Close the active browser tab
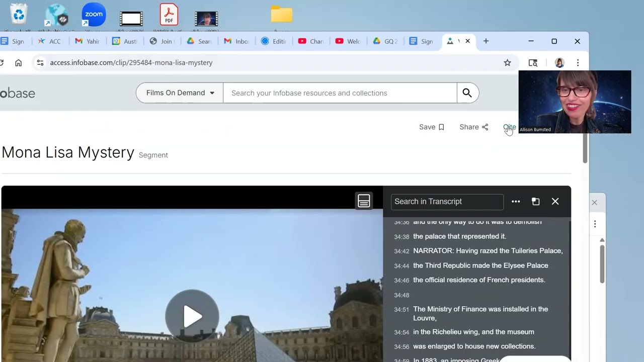 pos(467,41)
